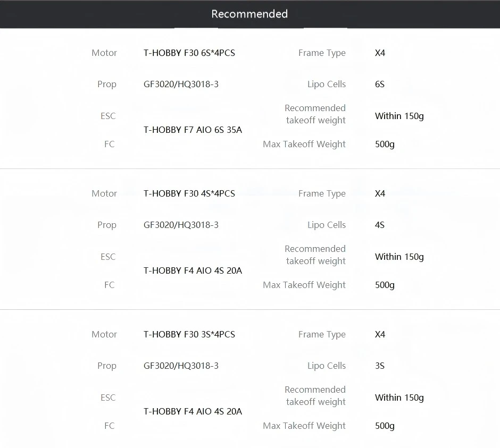Image resolution: width=500 pixels, height=448 pixels.
Task: Click the 500g max takeoff weight for 3S setup
Action: 385,426
